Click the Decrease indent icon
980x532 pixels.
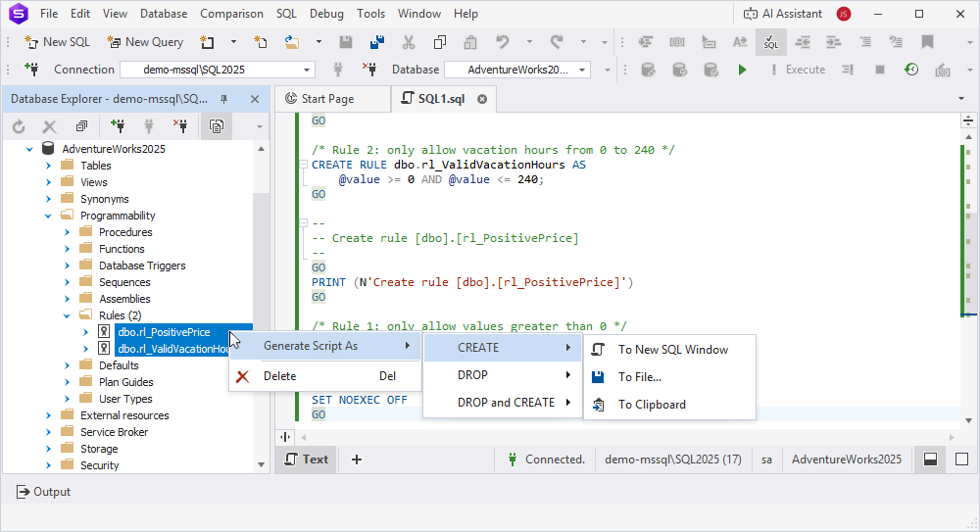pyautogui.click(x=803, y=42)
